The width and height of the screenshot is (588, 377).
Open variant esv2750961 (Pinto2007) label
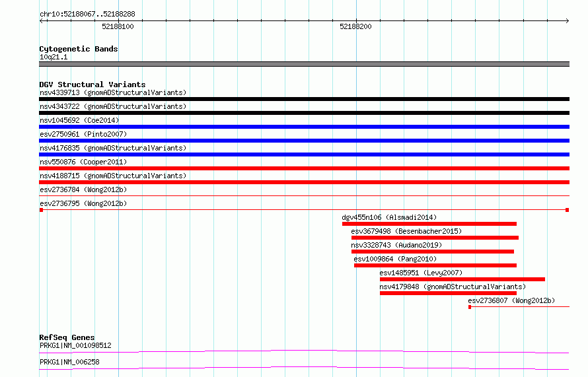pyautogui.click(x=83, y=134)
